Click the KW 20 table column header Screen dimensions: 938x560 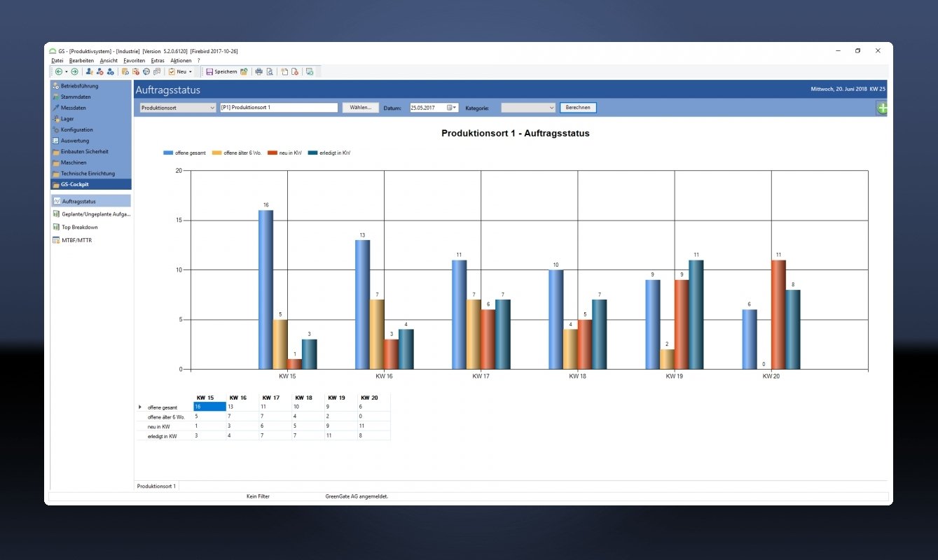(x=374, y=398)
